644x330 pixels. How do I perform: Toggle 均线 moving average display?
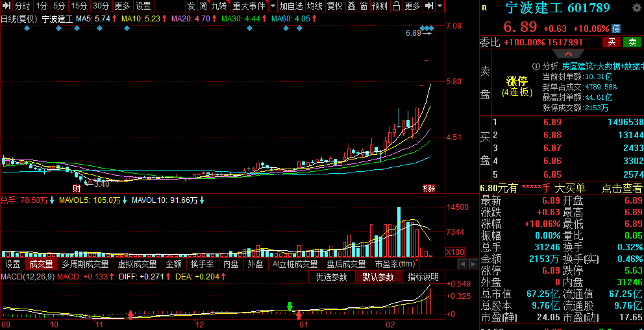coord(315,6)
